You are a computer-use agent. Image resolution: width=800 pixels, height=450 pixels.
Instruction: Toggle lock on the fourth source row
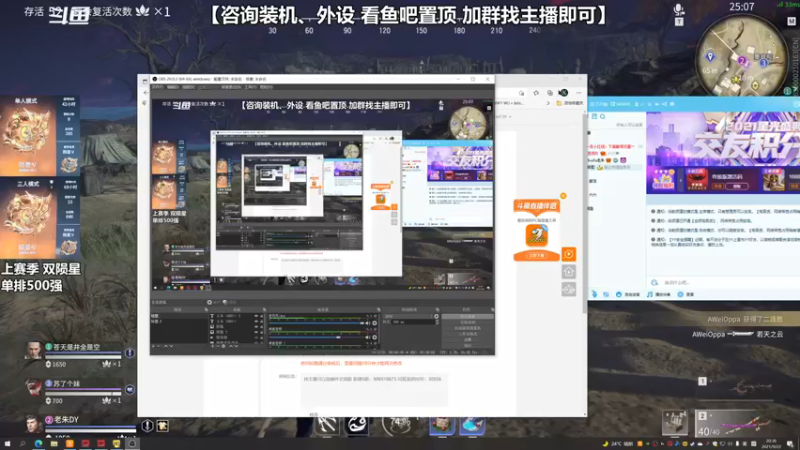(x=262, y=332)
